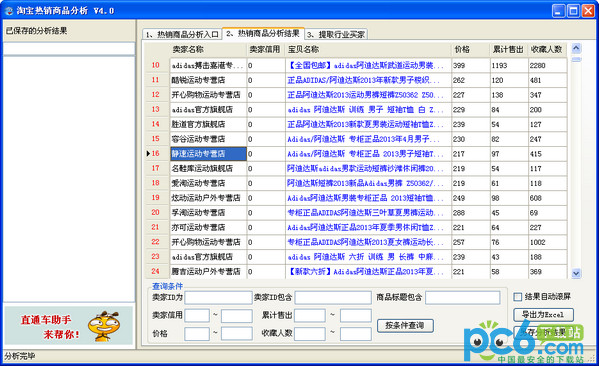Open 3、提取行业买家 tab
Viewport: 599px width, 366px height.
pyautogui.click(x=336, y=34)
